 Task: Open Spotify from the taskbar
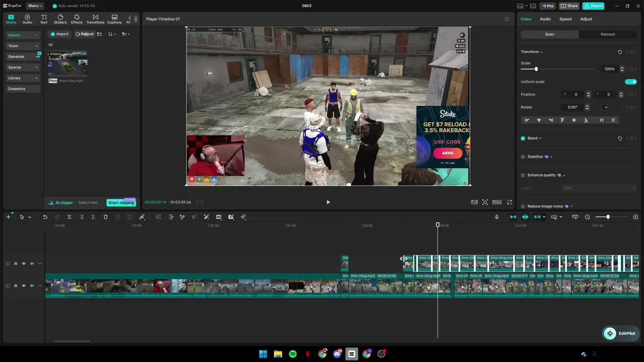pyautogui.click(x=293, y=354)
